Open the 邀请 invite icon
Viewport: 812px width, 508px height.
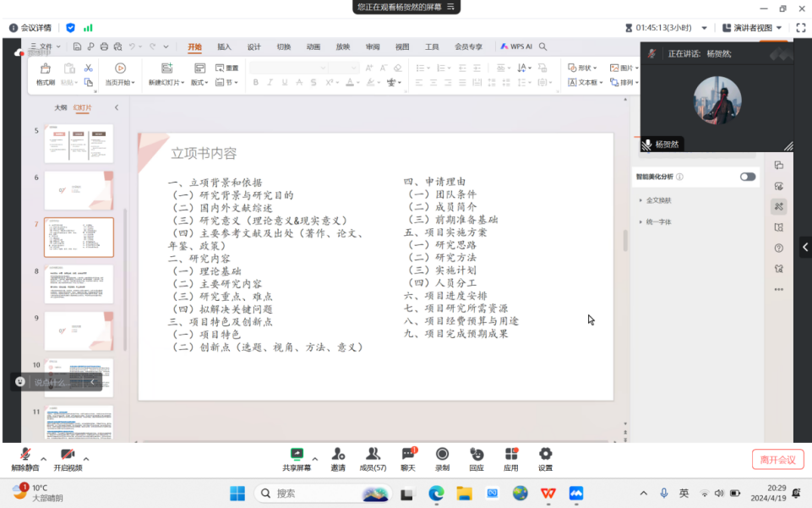tap(338, 456)
